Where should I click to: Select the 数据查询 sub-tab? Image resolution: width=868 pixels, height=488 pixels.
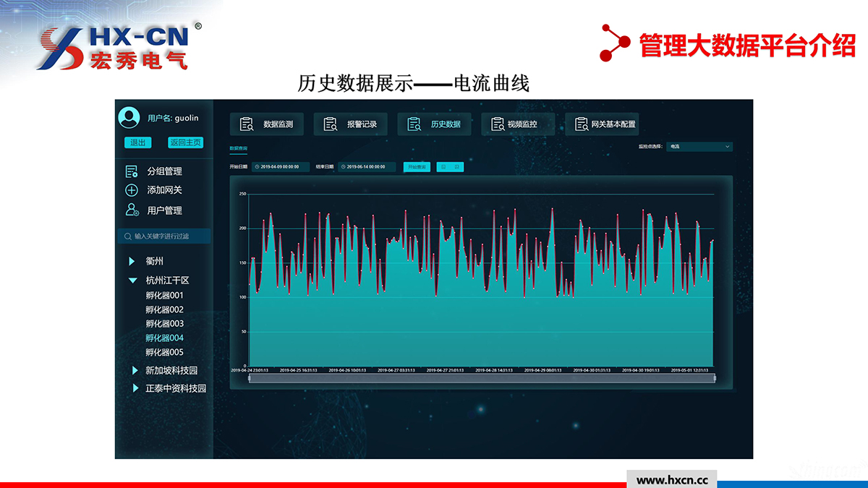tap(238, 148)
